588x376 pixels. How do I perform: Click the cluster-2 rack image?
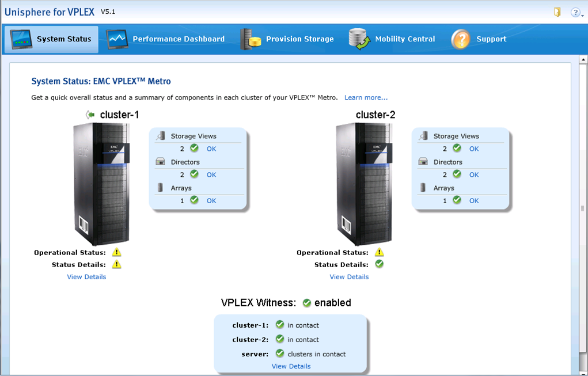pyautogui.click(x=361, y=184)
